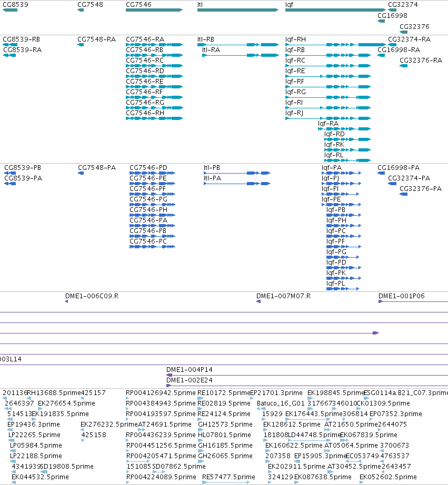Click transcript lqf-RL label
The image size is (448, 485).
334,155
